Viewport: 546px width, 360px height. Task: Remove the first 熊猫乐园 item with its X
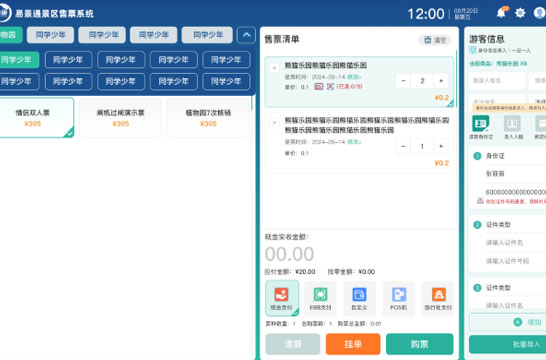274,68
